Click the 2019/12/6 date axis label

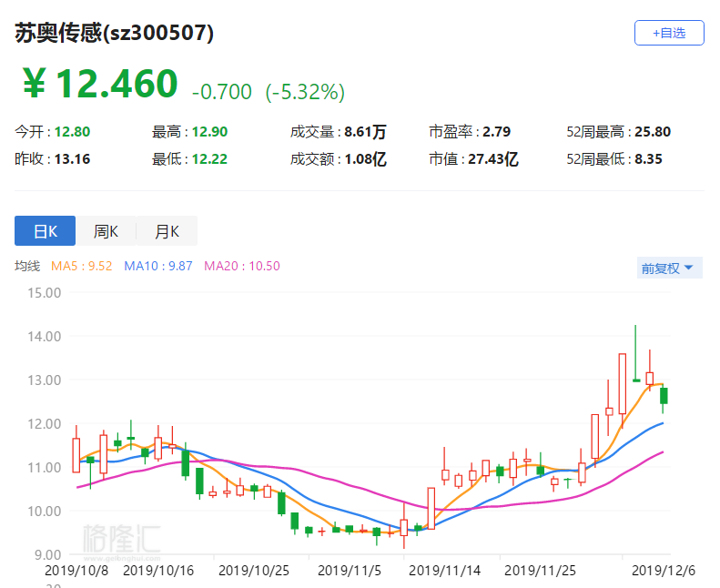coord(664,571)
